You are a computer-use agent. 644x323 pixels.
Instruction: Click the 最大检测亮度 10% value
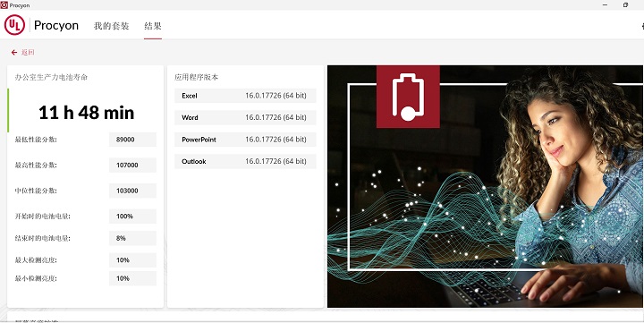[132, 260]
